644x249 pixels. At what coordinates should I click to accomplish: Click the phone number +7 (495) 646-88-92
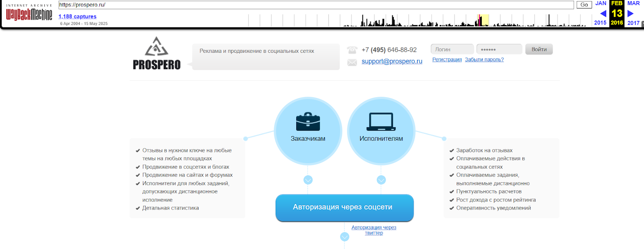coord(389,50)
